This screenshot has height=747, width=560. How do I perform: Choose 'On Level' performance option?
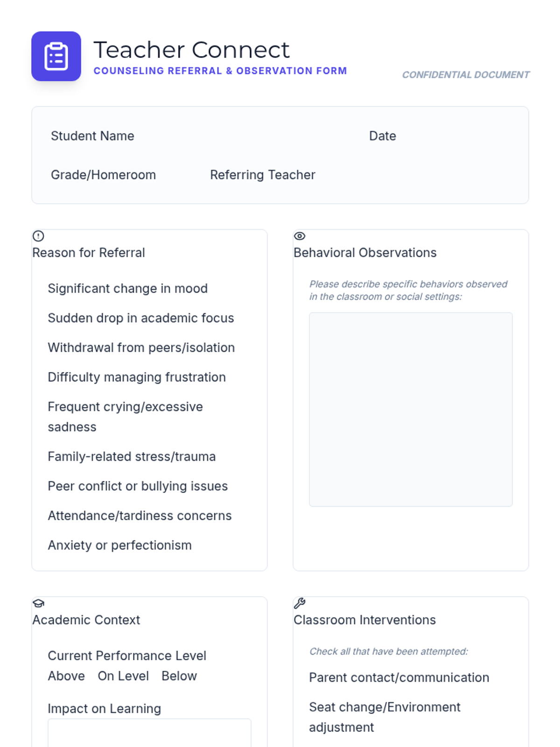point(123,676)
